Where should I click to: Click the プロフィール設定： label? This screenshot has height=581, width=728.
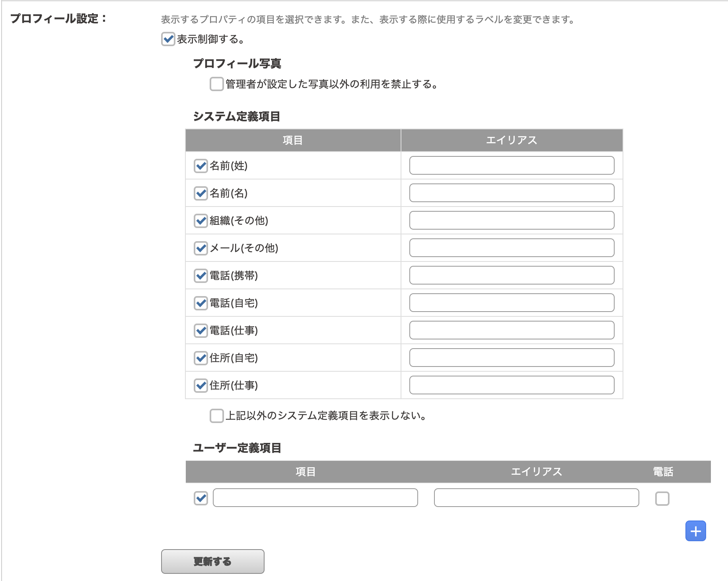[x=58, y=19]
